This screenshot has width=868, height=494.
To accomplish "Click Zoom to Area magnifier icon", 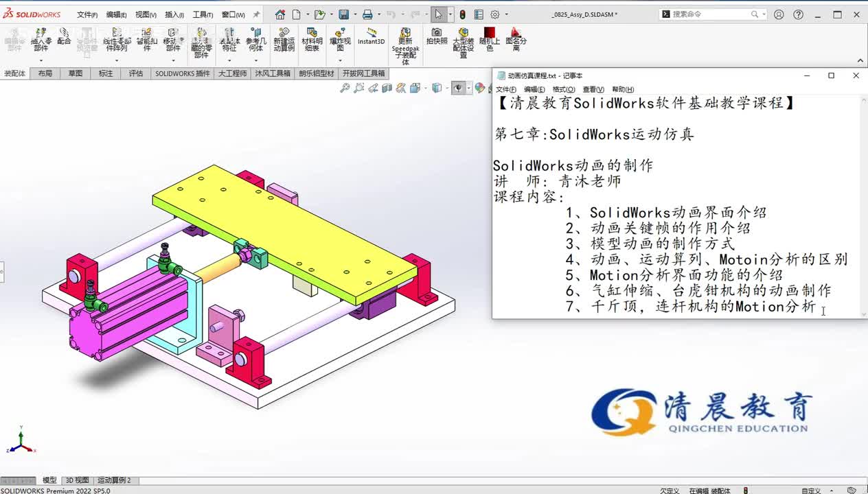I will pos(359,88).
